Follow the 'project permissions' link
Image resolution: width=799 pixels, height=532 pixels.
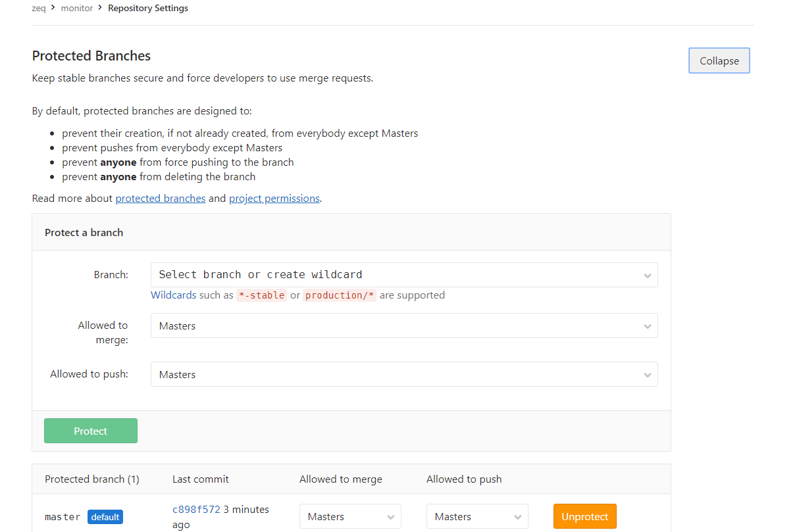[274, 198]
